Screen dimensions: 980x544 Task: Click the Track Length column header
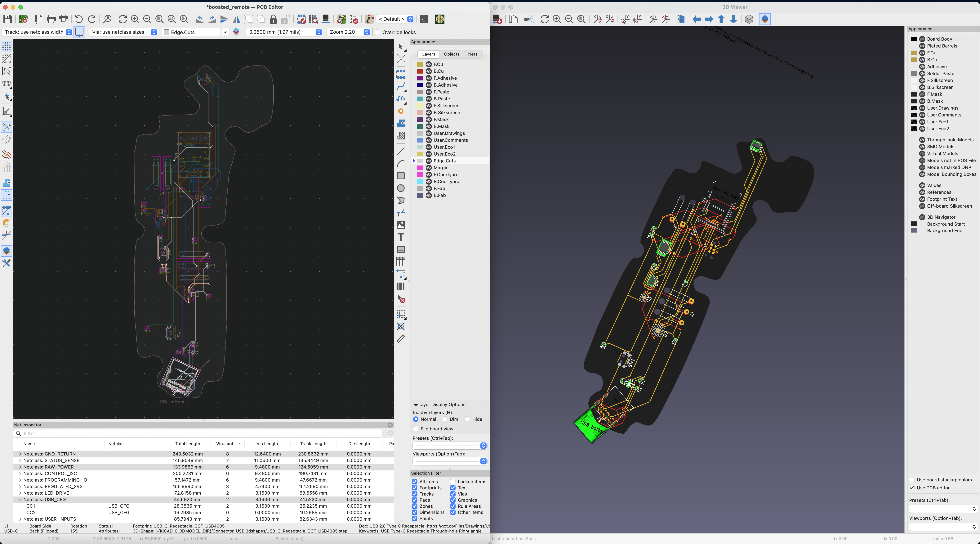313,443
